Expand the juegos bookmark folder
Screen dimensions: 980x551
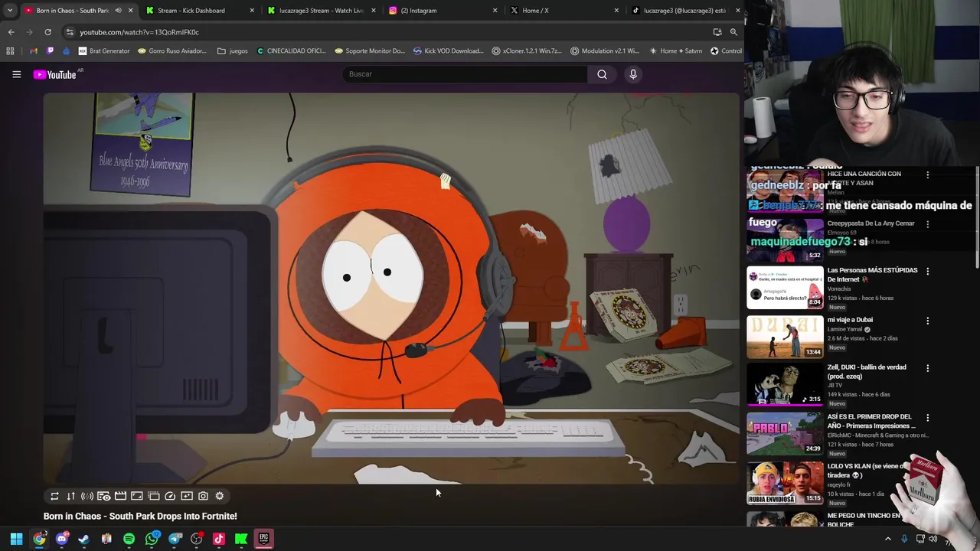click(233, 51)
